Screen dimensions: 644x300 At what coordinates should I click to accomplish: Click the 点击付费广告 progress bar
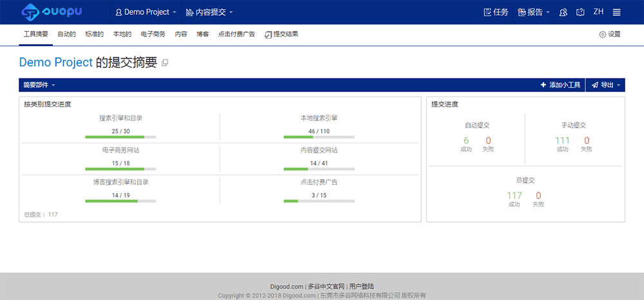pos(319,201)
